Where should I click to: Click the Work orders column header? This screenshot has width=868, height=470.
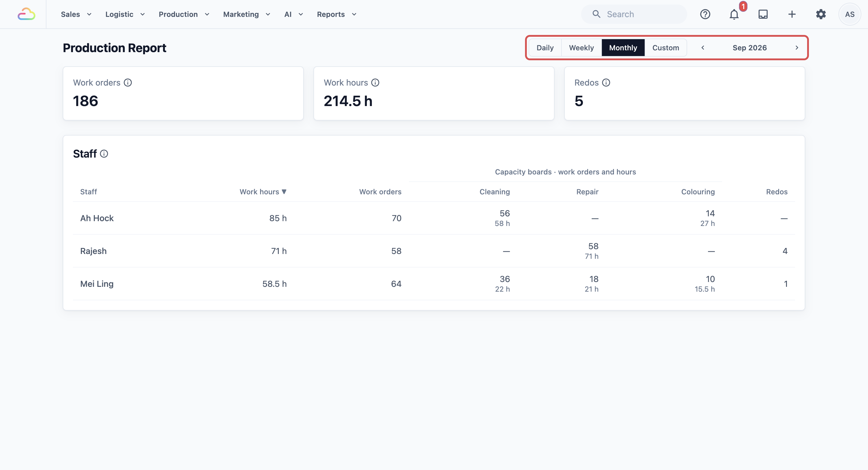pos(380,192)
